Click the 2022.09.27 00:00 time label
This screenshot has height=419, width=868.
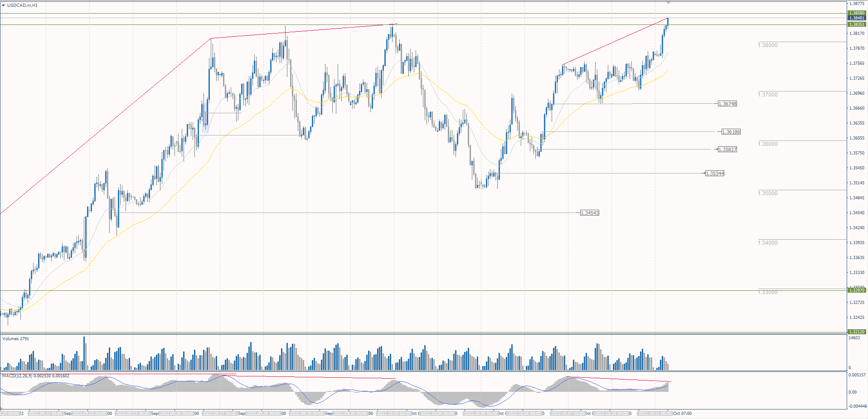pyautogui.click(x=220, y=414)
